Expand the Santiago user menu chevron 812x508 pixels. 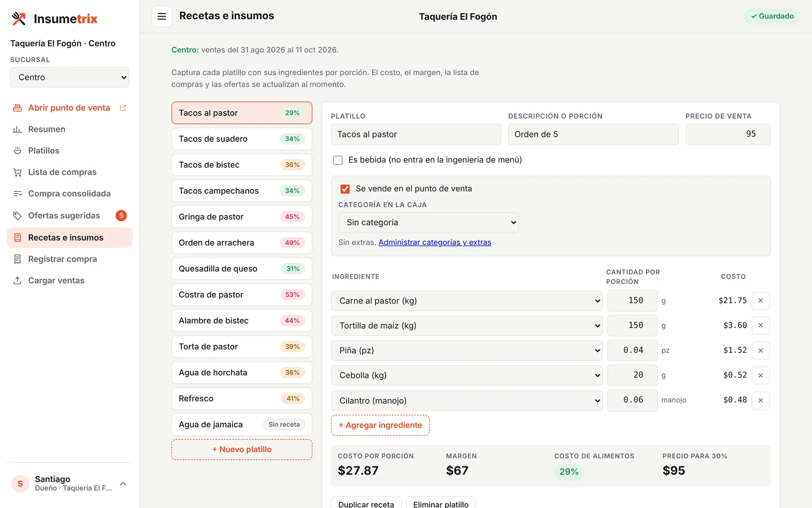(123, 484)
